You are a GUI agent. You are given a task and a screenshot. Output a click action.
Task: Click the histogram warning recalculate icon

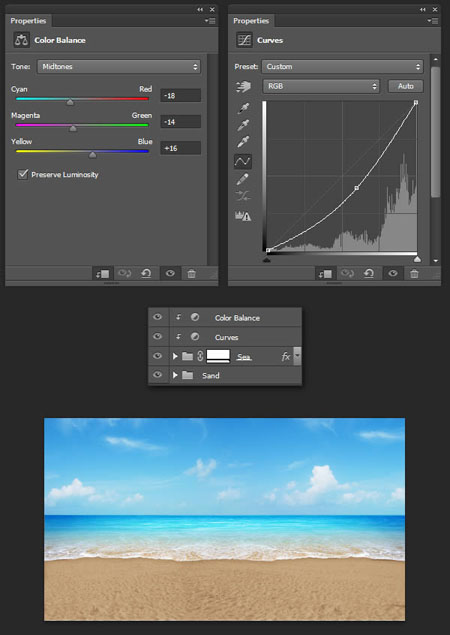pos(243,216)
